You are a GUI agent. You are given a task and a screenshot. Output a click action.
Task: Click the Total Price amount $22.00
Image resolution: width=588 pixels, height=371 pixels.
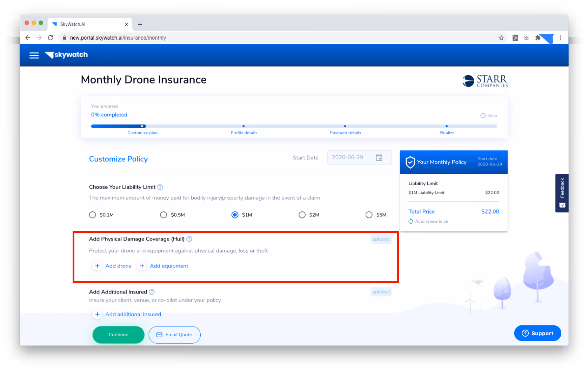pos(490,212)
